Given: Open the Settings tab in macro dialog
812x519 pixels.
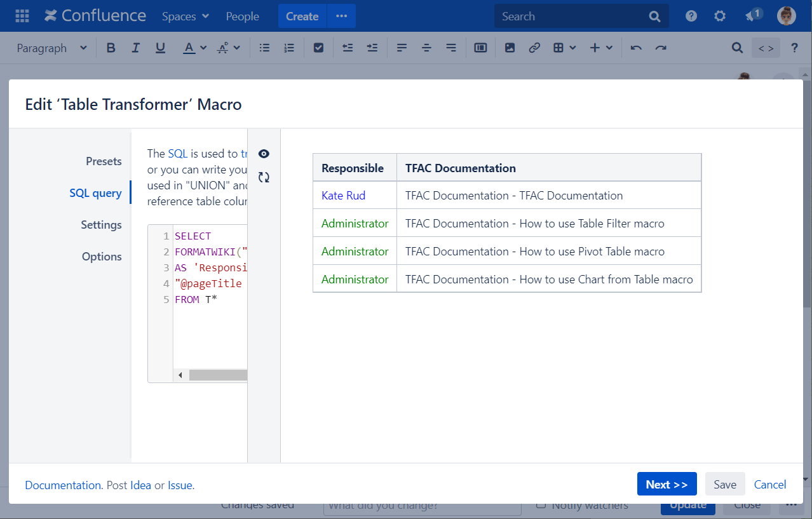Looking at the screenshot, I should [101, 225].
